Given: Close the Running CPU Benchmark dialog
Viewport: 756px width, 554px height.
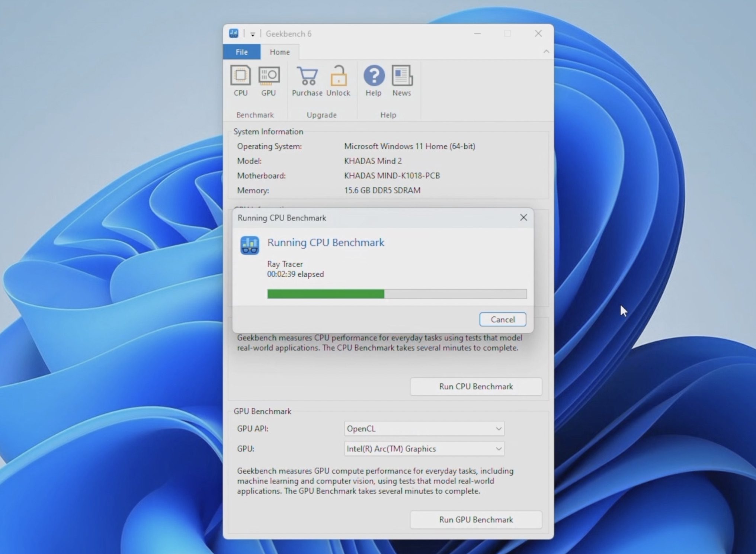Looking at the screenshot, I should [x=523, y=218].
